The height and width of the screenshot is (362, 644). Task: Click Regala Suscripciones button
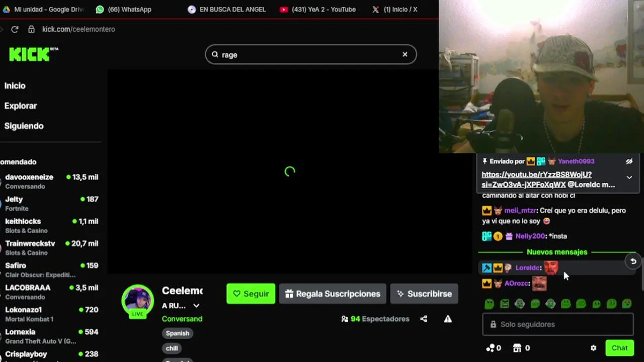tap(333, 294)
